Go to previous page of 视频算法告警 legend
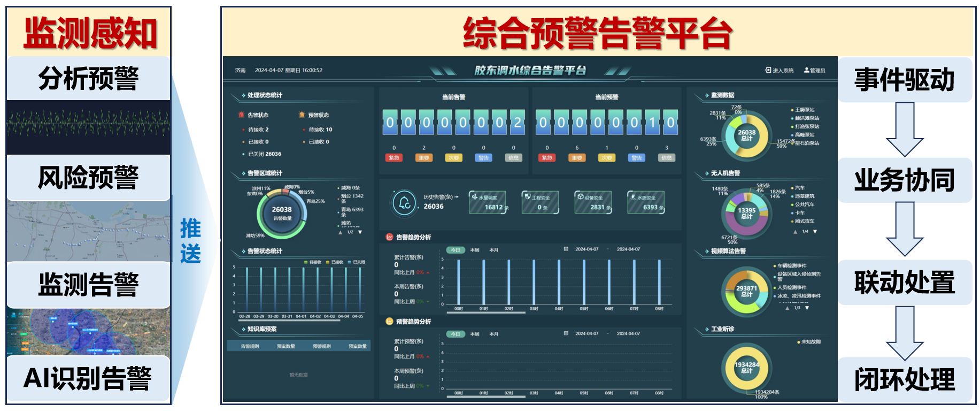Screen dimensions: 980x411 [788, 308]
